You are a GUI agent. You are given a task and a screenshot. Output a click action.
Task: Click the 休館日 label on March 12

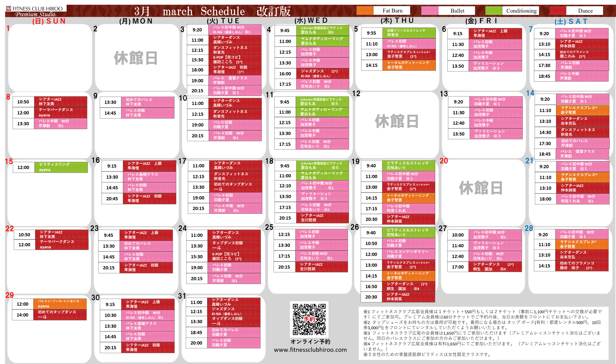(x=397, y=121)
